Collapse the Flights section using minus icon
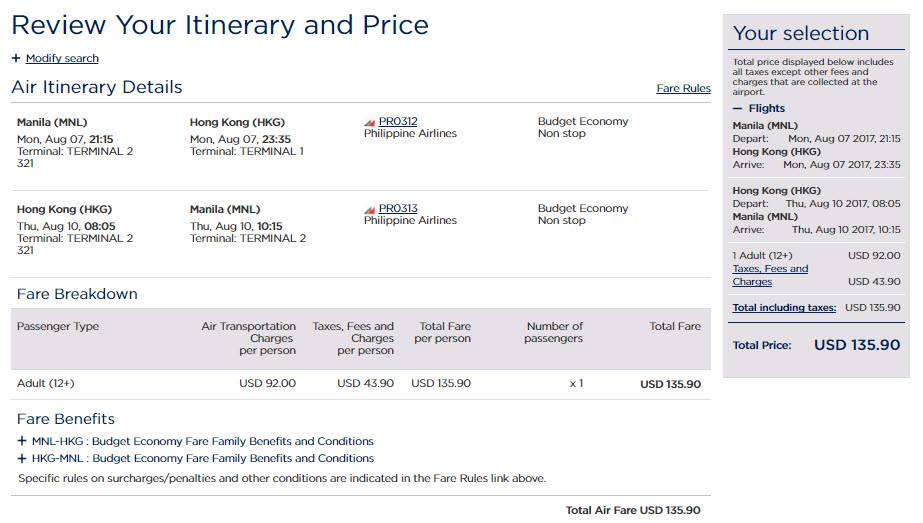The width and height of the screenshot is (923, 523). [738, 108]
